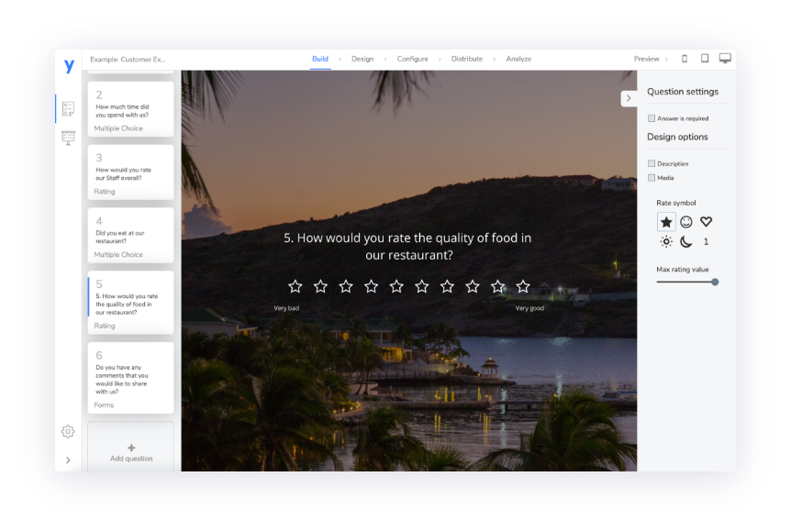Expand the left sidebar with bottom chevron
This screenshot has width=791, height=532.
68,460
